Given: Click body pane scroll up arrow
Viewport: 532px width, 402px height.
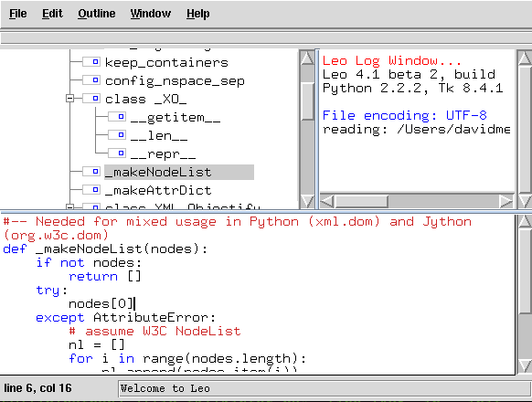Looking at the screenshot, I should pos(525,222).
